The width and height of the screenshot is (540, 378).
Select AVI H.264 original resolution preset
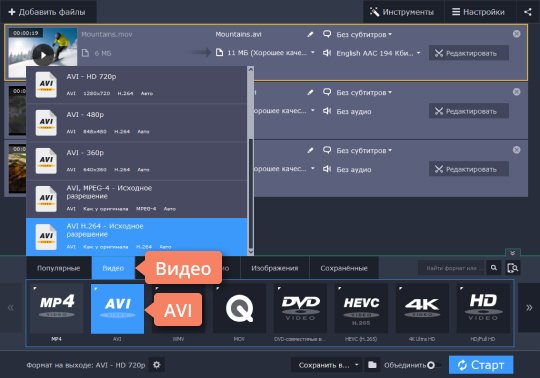[x=137, y=237]
